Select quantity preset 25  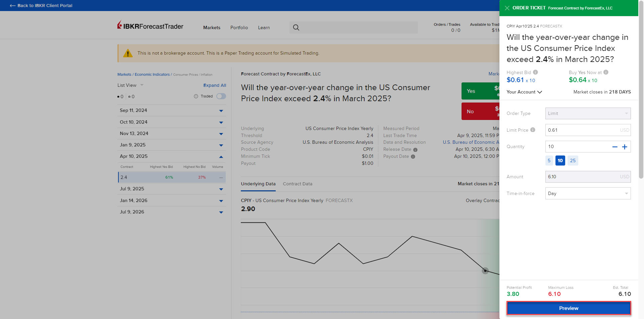573,161
